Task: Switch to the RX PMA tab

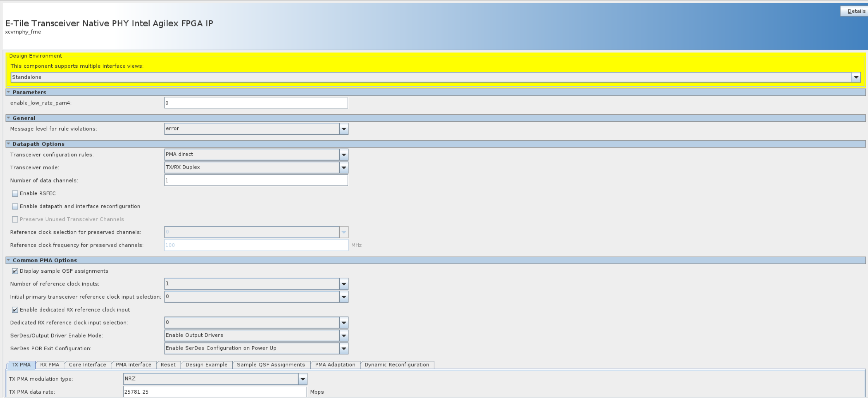Action: tap(50, 364)
